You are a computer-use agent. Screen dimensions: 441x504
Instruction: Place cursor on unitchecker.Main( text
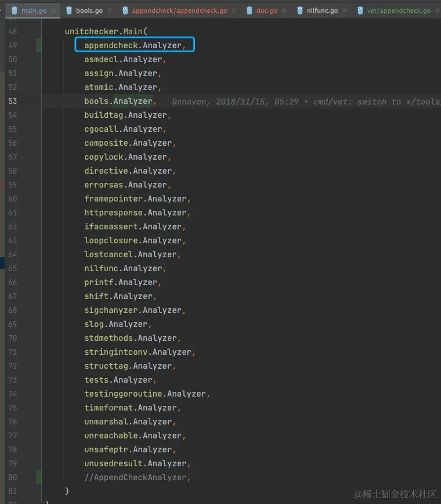(x=106, y=31)
